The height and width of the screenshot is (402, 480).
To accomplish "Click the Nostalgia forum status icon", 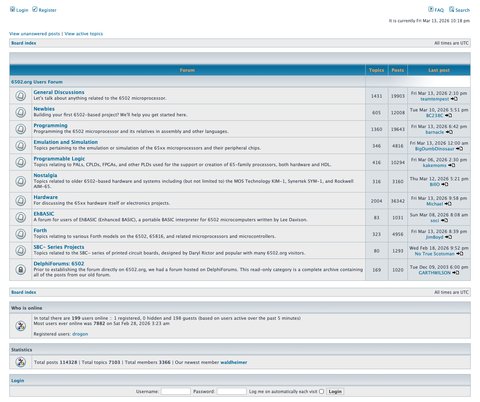I will (x=21, y=181).
